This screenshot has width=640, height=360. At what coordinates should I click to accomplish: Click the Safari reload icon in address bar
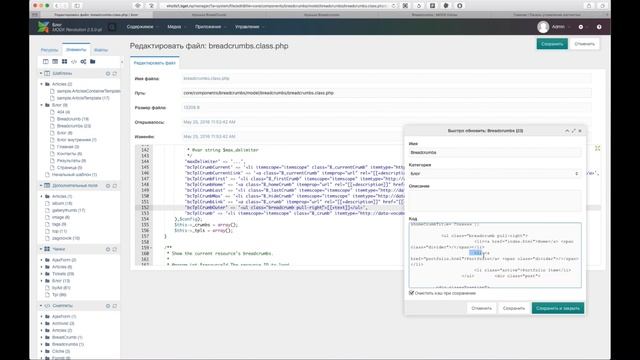click(x=393, y=6)
